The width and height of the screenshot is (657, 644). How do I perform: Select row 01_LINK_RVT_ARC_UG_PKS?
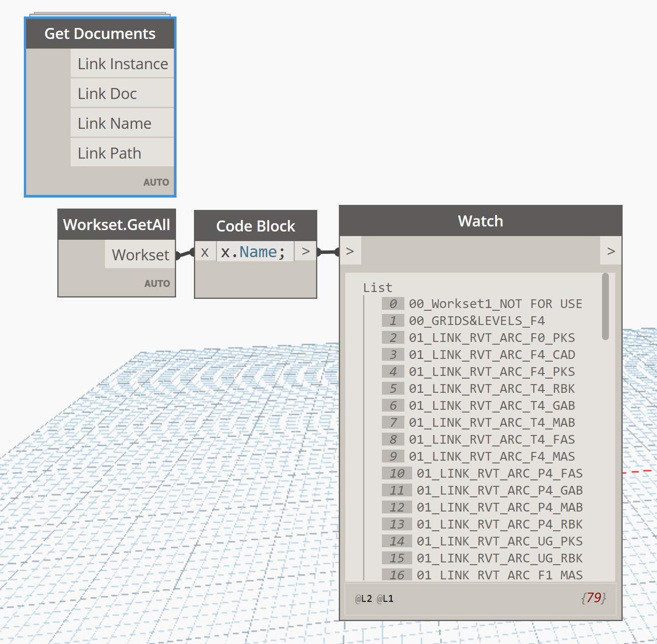tap(482, 541)
